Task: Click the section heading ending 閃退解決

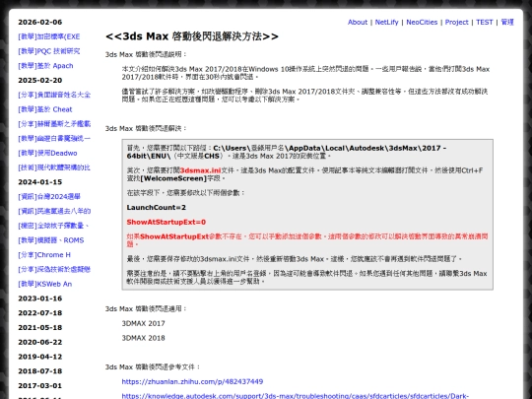Action: (146, 129)
